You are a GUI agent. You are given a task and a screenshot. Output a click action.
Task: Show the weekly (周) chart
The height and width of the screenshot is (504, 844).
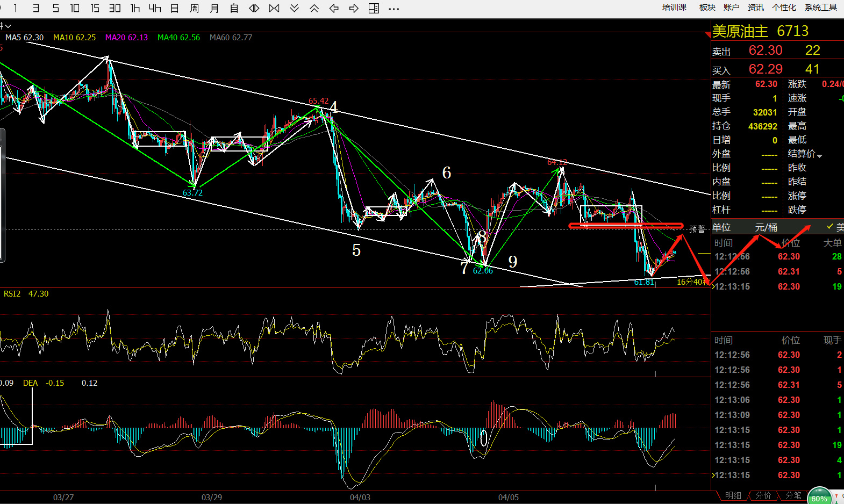[x=194, y=8]
